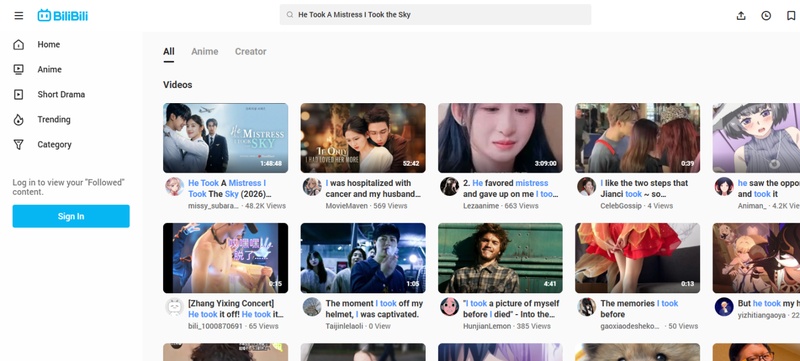Open bili_1000870691 channel avatar
This screenshot has width=800, height=361.
click(174, 307)
